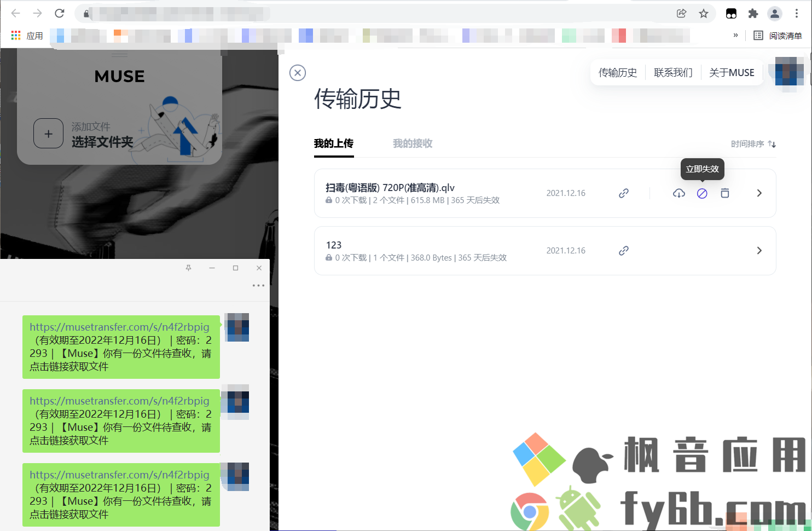Open the chat window three-dot menu
This screenshot has height=531, width=812.
[x=258, y=285]
